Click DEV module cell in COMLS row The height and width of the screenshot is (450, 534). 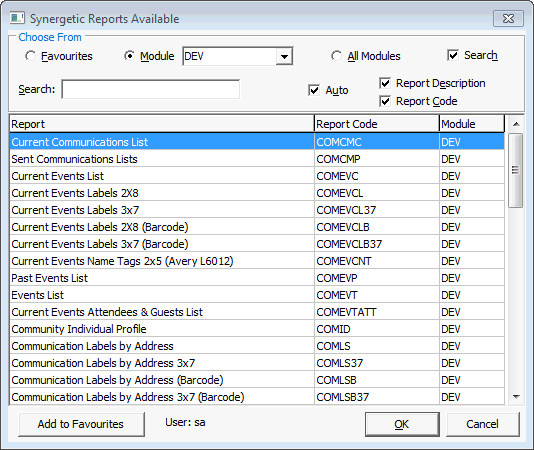coord(472,346)
